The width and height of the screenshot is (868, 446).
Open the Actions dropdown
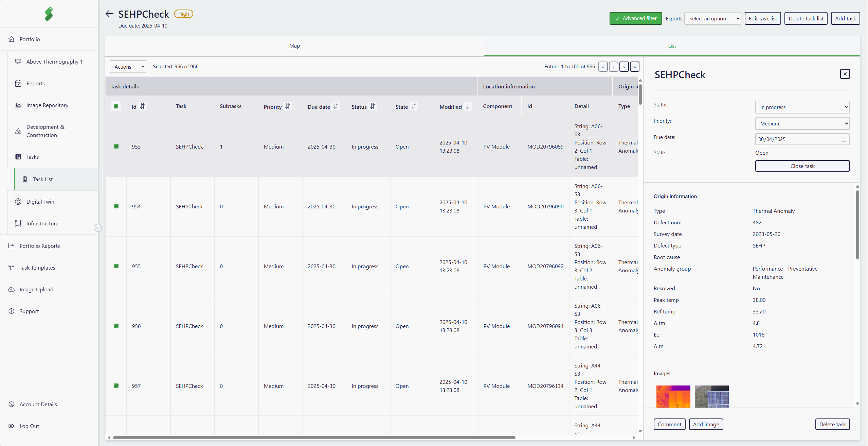pos(128,67)
